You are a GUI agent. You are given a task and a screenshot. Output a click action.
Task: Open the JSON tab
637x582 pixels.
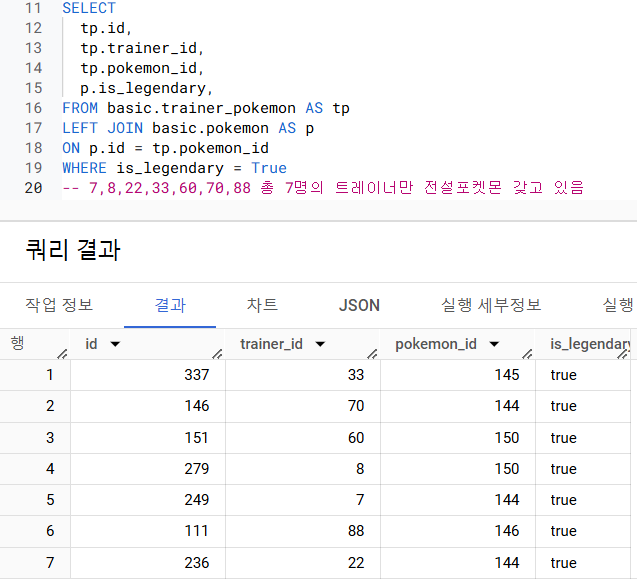tap(359, 305)
